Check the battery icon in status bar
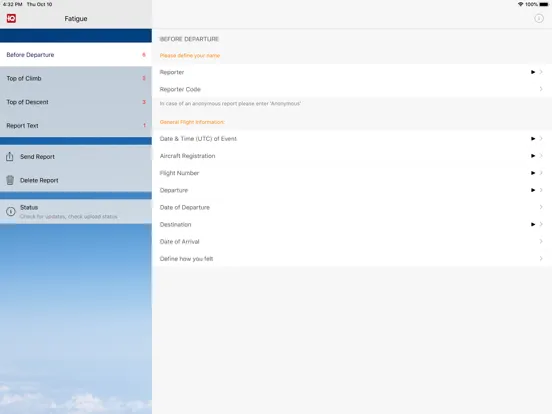The image size is (552, 414). coord(544,4)
